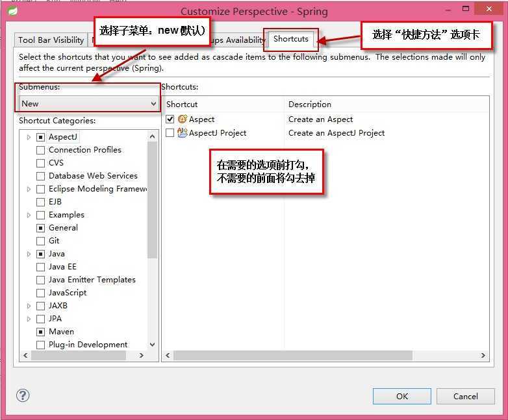
Task: Select the JPA category label
Action: pos(55,319)
